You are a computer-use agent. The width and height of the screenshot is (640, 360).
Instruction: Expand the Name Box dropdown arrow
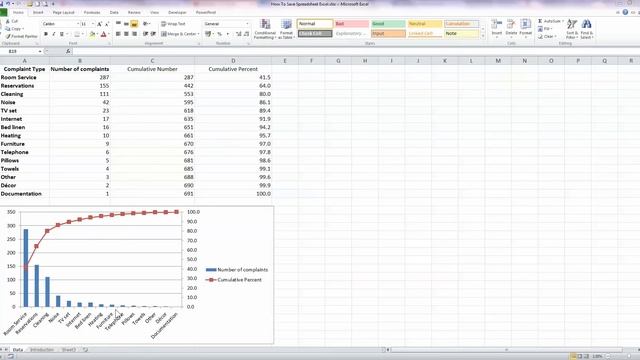(x=40, y=51)
